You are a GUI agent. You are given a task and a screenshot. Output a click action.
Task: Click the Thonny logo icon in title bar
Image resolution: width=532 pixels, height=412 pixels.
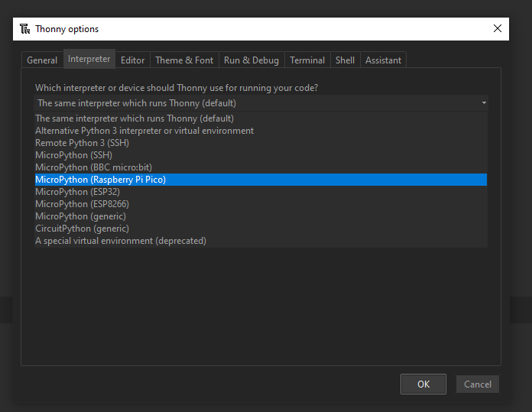[24, 29]
